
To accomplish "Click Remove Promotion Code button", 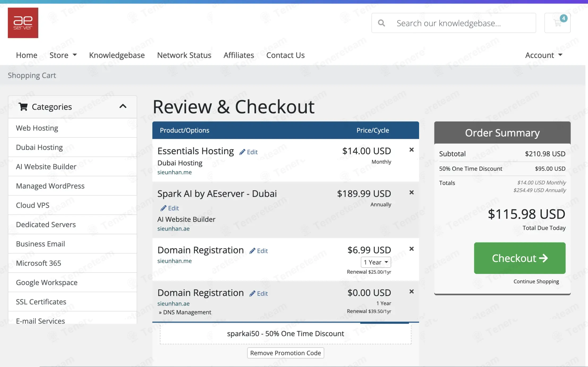I will coord(286,353).
